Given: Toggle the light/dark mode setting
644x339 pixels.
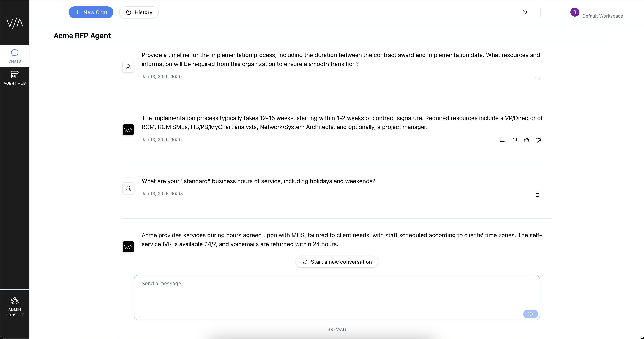Looking at the screenshot, I should point(525,12).
